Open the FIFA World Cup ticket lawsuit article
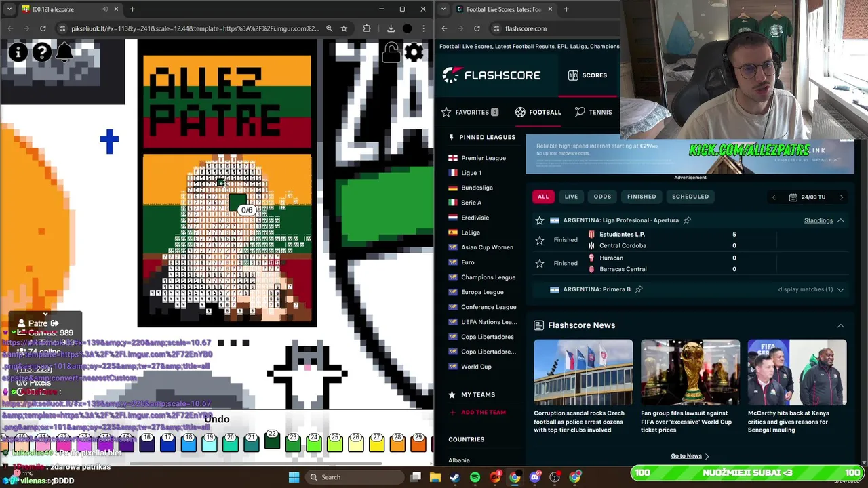 click(690, 387)
